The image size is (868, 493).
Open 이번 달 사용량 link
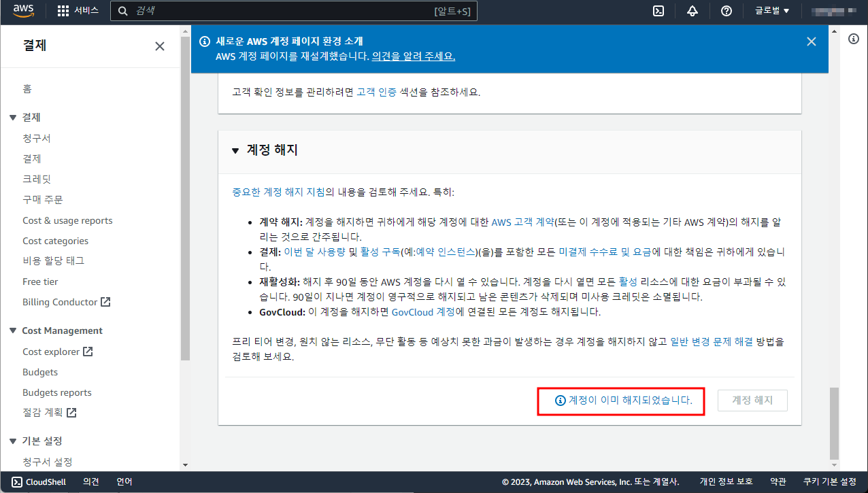314,252
